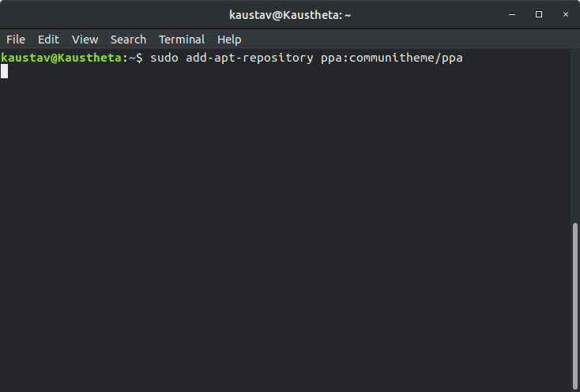
Task: Maximize the terminal window
Action: click(x=539, y=14)
